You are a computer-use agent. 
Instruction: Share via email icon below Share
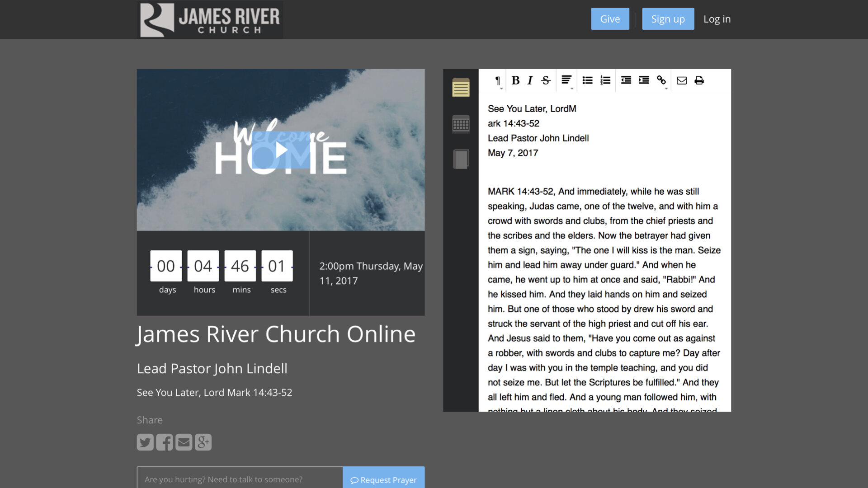[184, 442]
